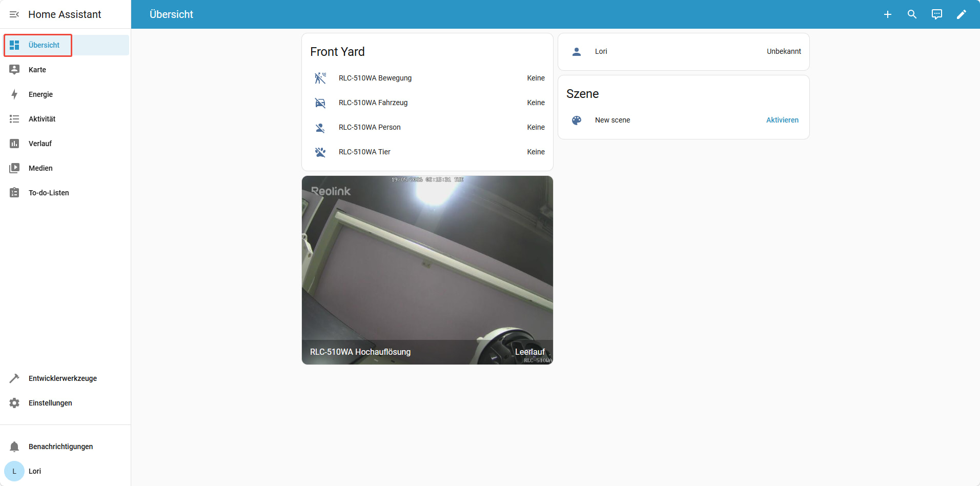Screen dimensions: 980x486
Task: Click the person-off icon for RLC-510WA Person
Action: (x=320, y=127)
